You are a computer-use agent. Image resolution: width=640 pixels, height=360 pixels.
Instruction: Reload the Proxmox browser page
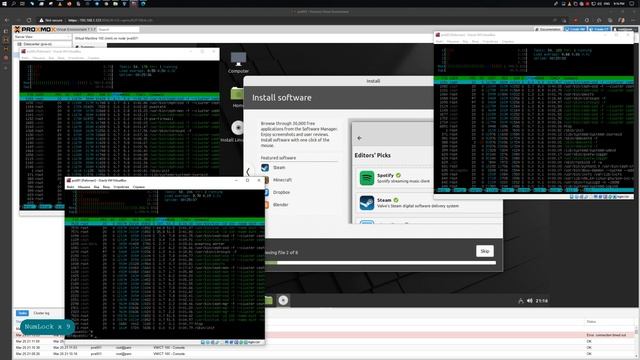(x=29, y=20)
